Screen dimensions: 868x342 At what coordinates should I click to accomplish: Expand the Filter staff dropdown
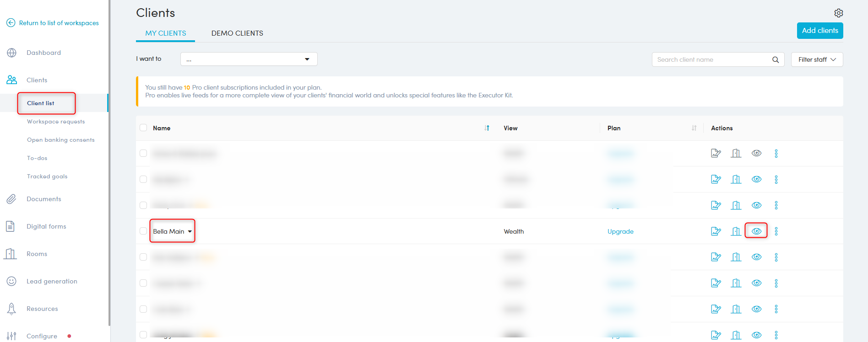pyautogui.click(x=817, y=59)
